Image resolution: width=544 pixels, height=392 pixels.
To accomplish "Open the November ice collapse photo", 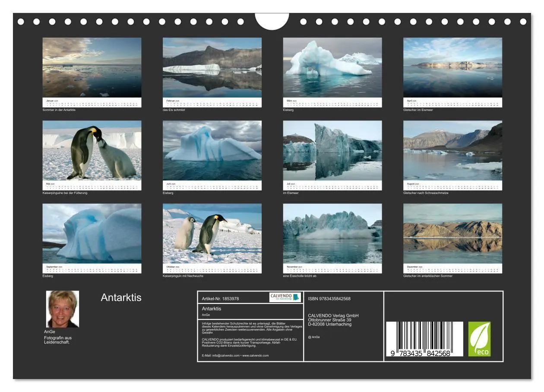I will [x=332, y=234].
